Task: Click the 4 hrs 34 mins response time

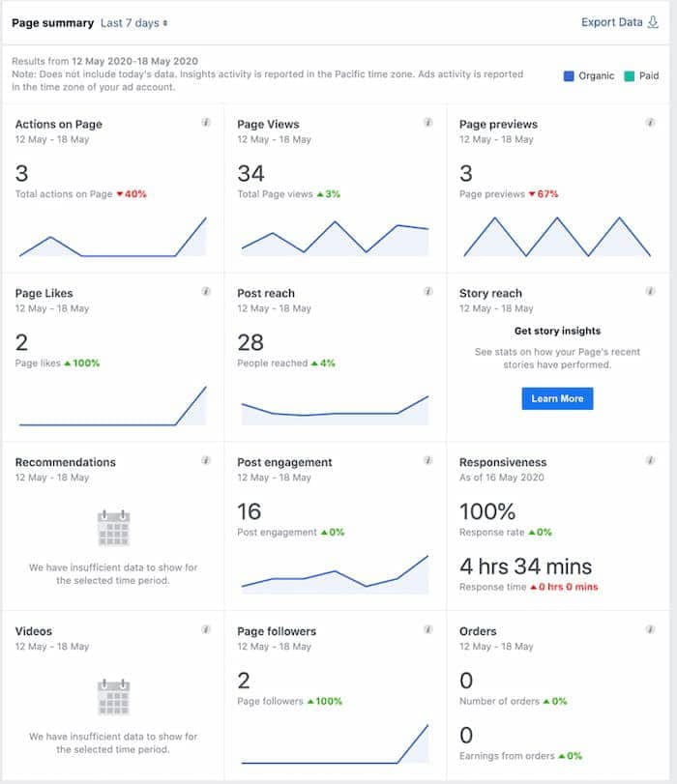Action: (x=525, y=566)
